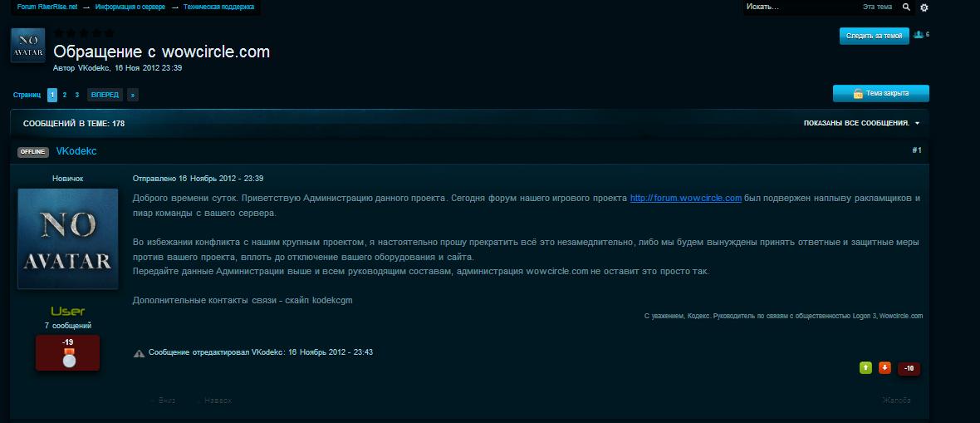Image resolution: width=980 pixels, height=423 pixels.
Task: Click the green User group badge
Action: point(67,311)
